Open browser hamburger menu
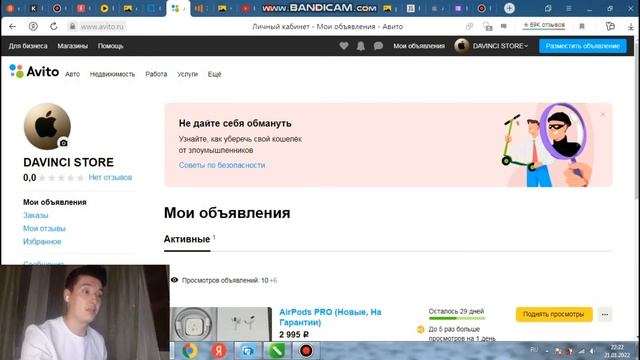The image size is (640, 360). coord(569,8)
